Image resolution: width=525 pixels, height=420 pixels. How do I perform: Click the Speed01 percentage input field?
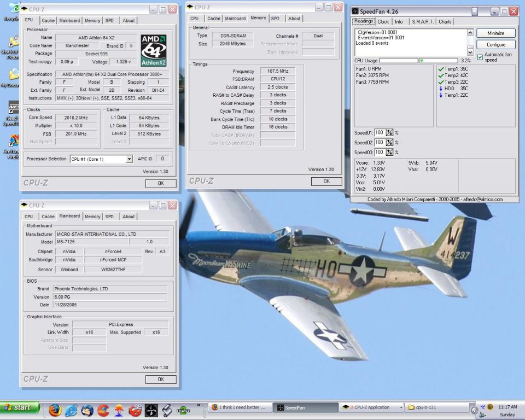[380, 133]
